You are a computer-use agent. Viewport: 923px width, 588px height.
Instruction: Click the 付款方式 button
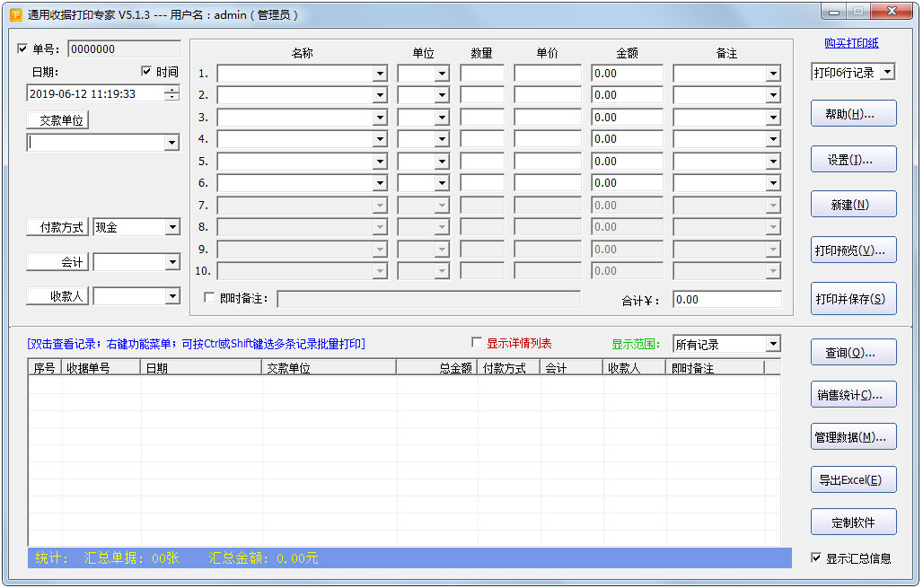[x=57, y=227]
